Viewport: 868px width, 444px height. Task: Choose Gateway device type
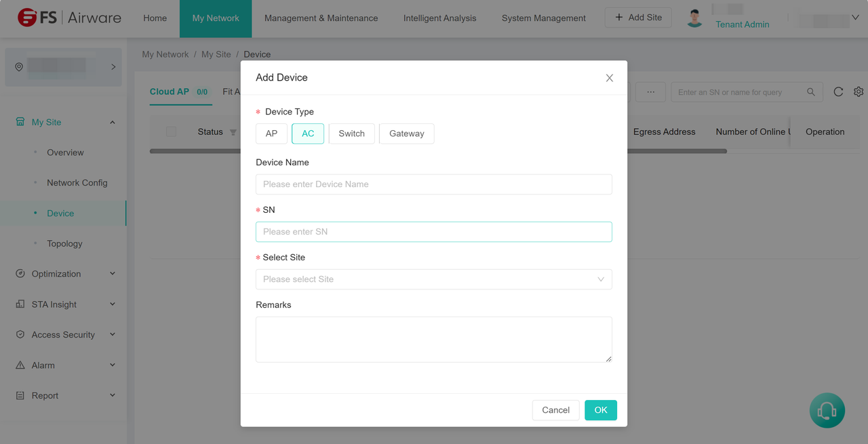[x=406, y=134]
